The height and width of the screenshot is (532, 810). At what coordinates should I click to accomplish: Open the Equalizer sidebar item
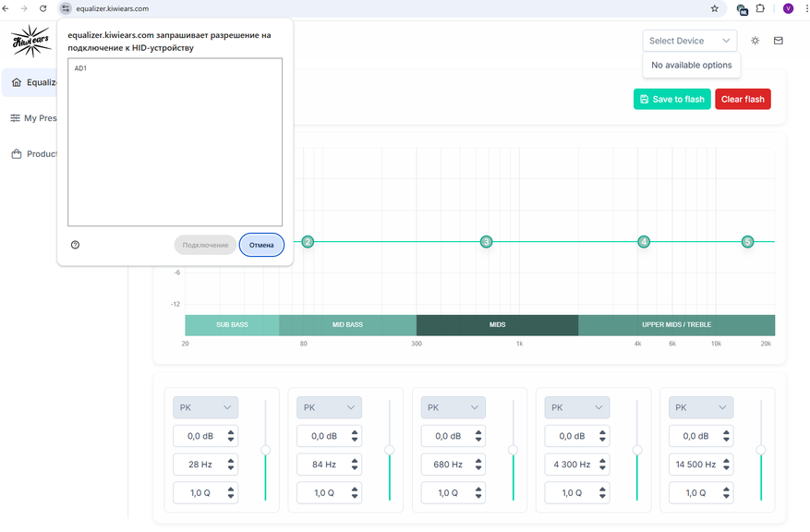pos(30,82)
